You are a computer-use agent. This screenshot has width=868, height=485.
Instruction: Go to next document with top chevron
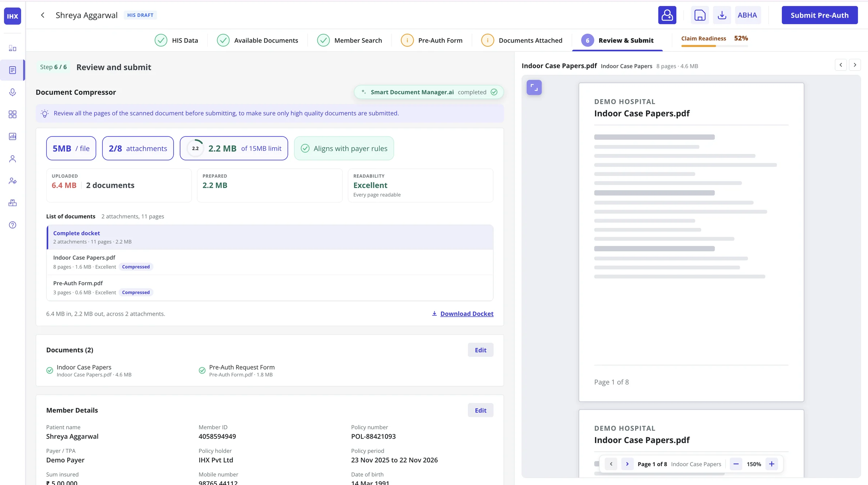pyautogui.click(x=855, y=65)
